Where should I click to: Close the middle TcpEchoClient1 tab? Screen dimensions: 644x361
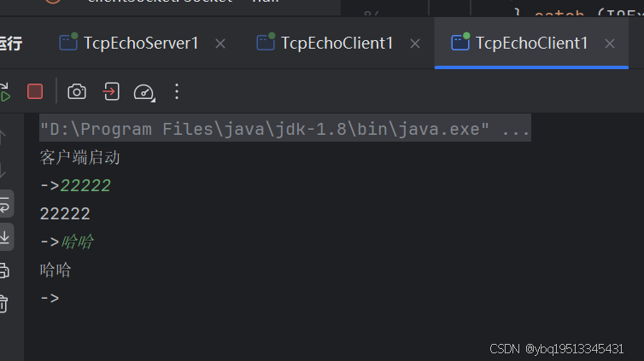pyautogui.click(x=416, y=43)
